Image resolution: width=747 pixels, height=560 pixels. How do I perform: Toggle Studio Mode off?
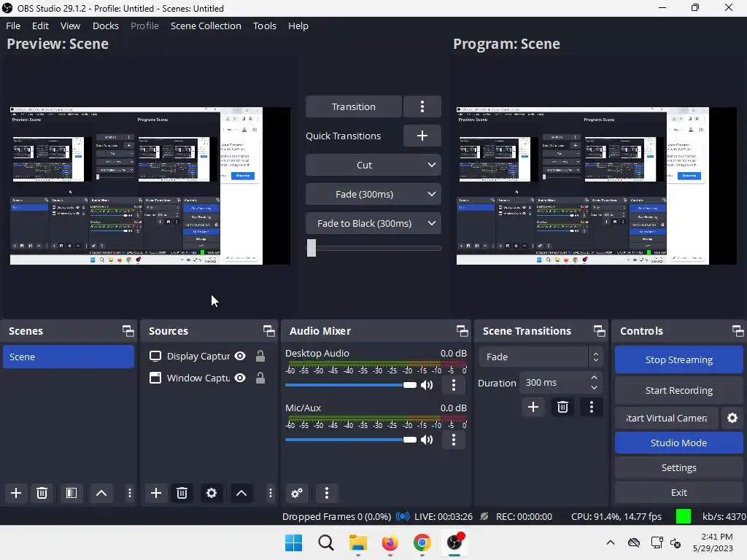point(678,443)
